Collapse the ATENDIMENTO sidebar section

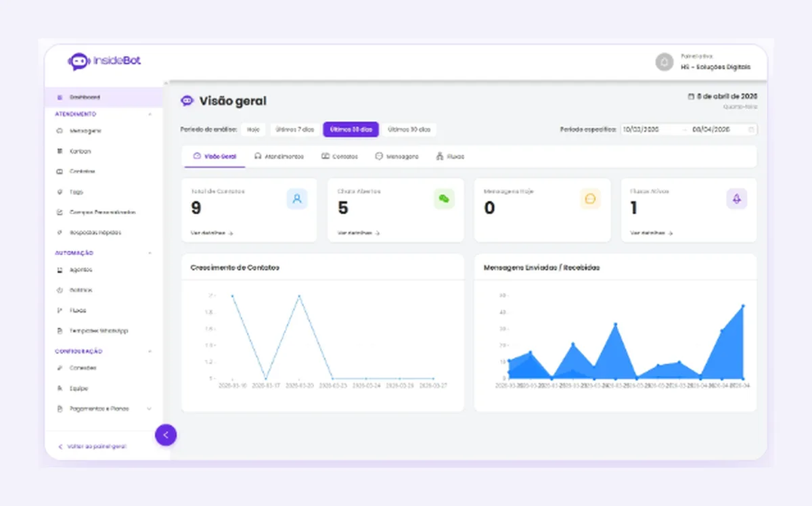150,114
